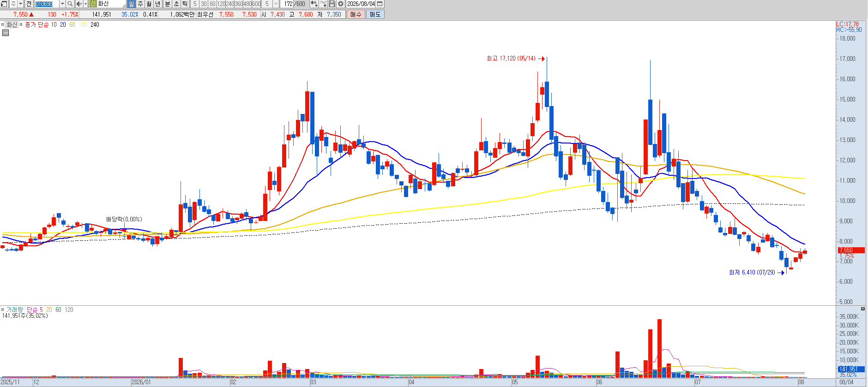868x387 pixels.
Task: Expand the stock code history dropdown
Action: click(62, 4)
